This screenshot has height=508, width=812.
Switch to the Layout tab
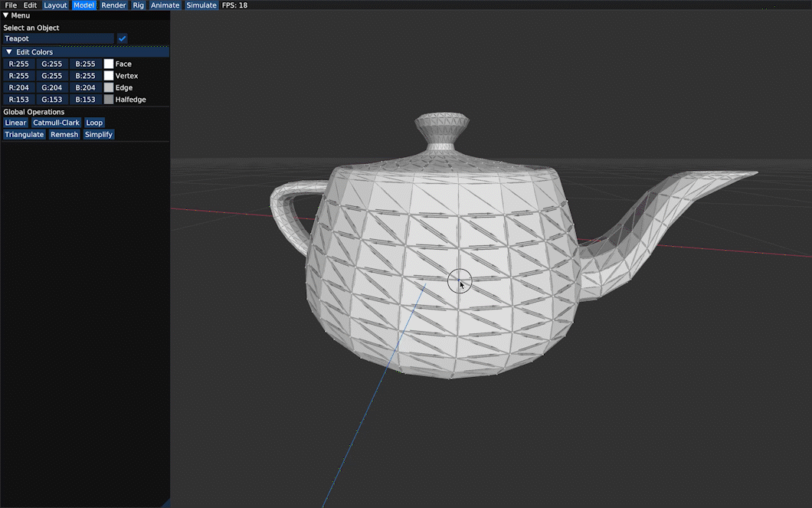(x=55, y=5)
